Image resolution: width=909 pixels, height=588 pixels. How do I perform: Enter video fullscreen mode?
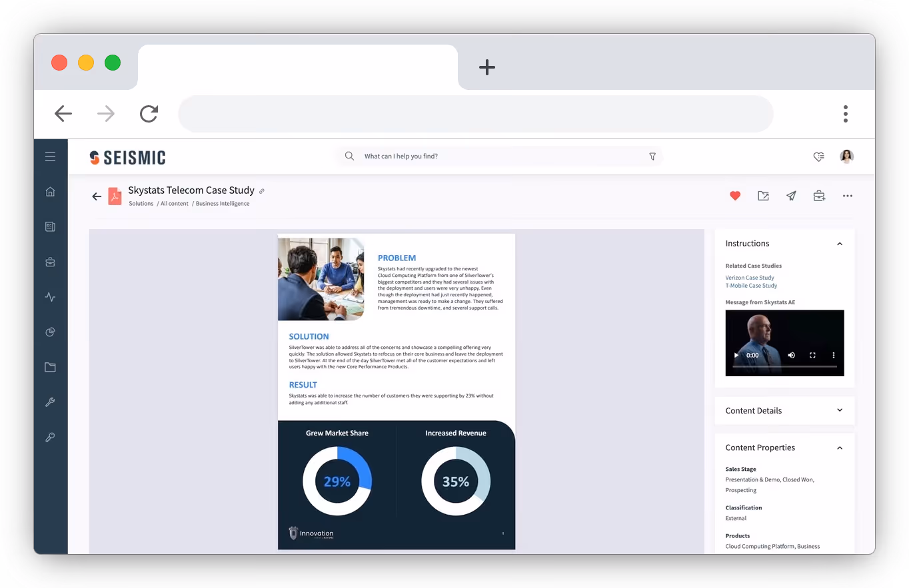click(812, 356)
